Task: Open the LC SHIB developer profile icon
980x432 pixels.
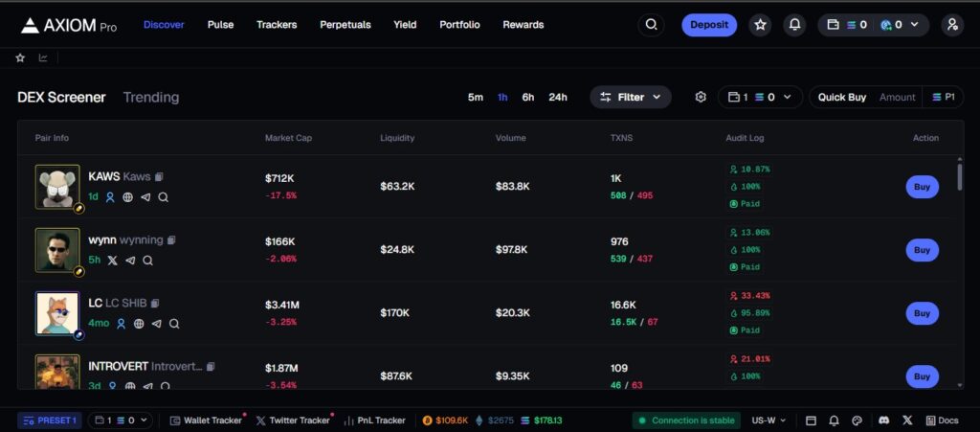Action: pyautogui.click(x=122, y=323)
